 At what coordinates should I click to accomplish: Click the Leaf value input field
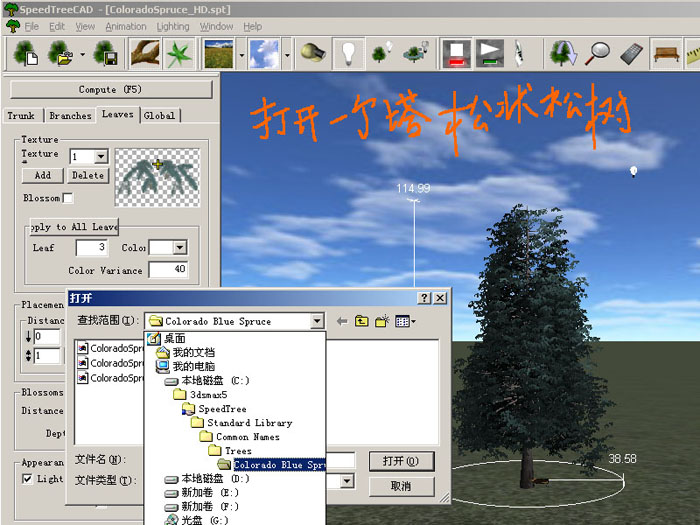(92, 247)
